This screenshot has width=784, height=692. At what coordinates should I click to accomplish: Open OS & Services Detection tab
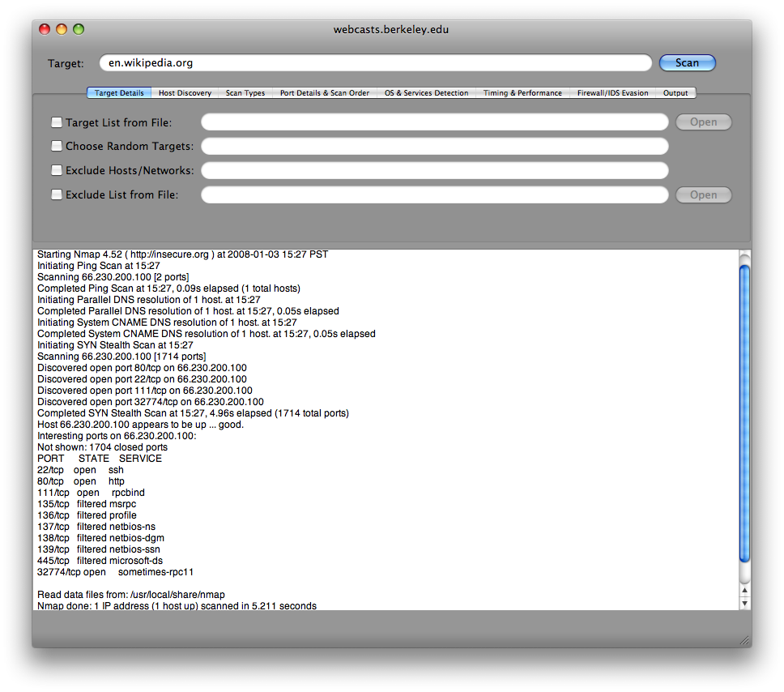[426, 93]
